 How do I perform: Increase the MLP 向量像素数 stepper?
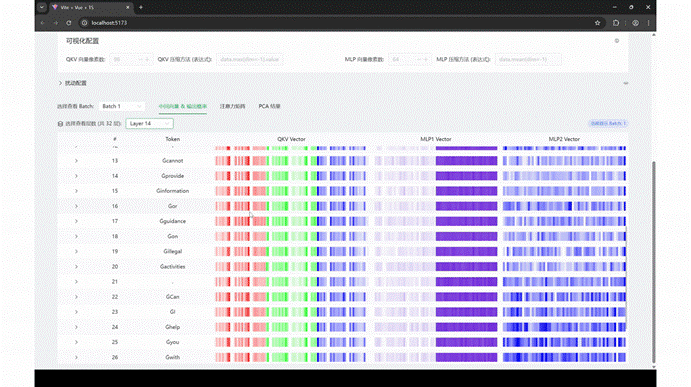click(425, 60)
